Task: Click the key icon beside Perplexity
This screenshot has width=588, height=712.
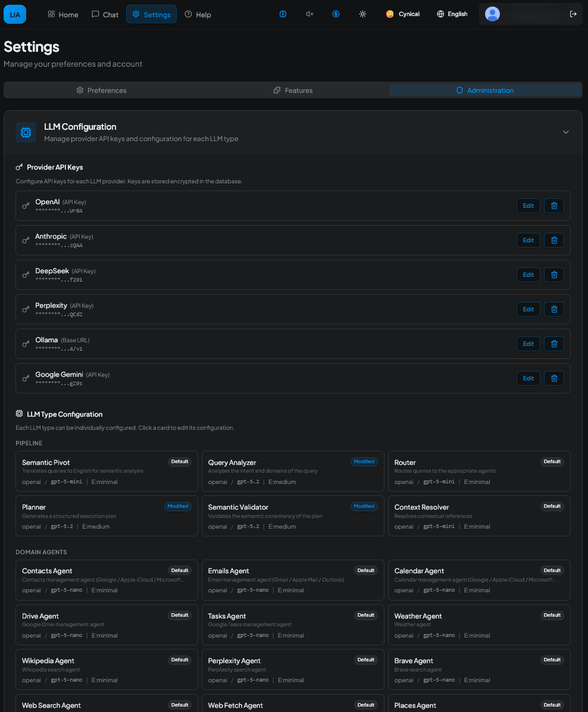Action: 25,309
